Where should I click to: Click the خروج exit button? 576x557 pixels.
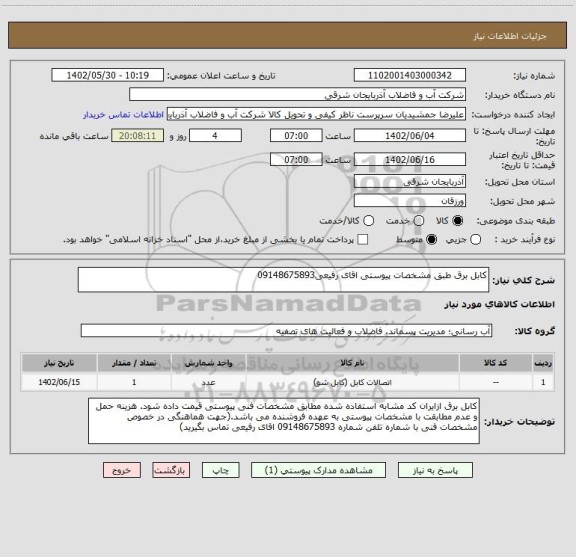tap(122, 470)
